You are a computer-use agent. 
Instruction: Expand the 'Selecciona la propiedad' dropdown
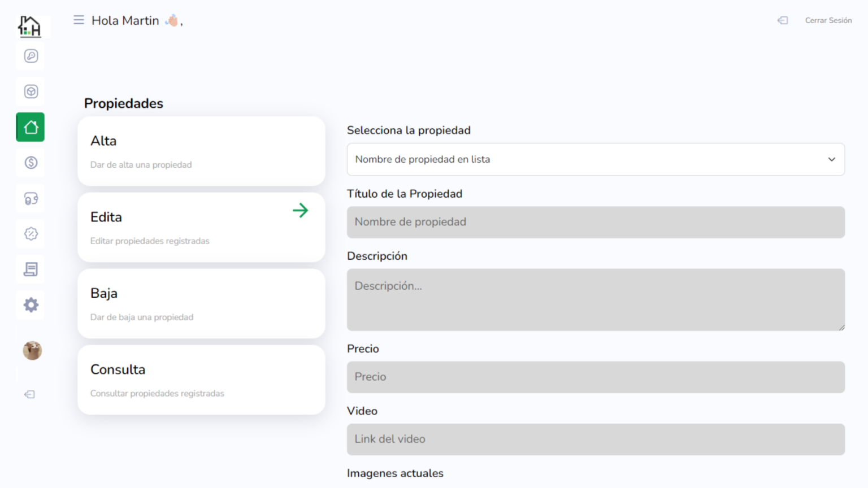(595, 159)
